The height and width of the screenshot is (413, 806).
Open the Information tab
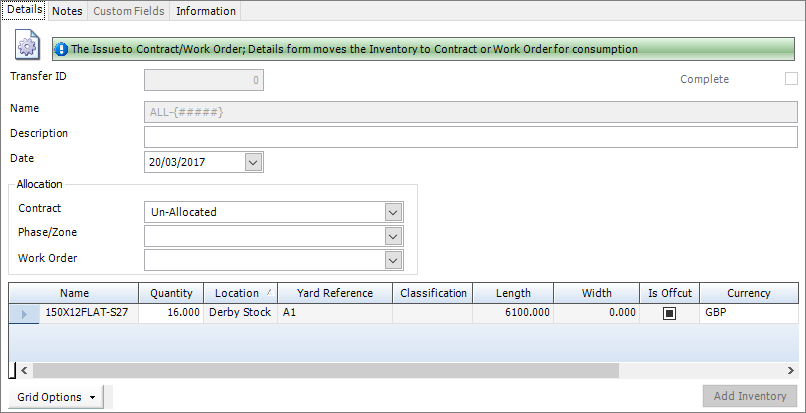pos(206,11)
